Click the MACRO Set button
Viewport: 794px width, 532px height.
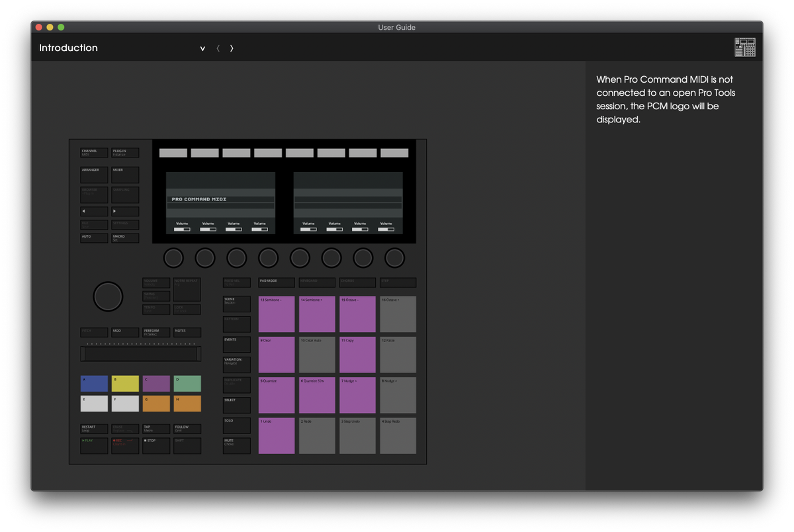tap(125, 238)
